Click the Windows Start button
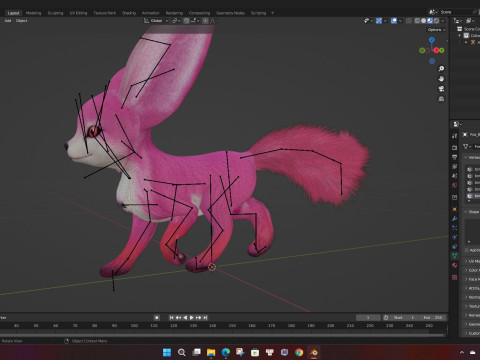480x360 pixels. [x=167, y=352]
